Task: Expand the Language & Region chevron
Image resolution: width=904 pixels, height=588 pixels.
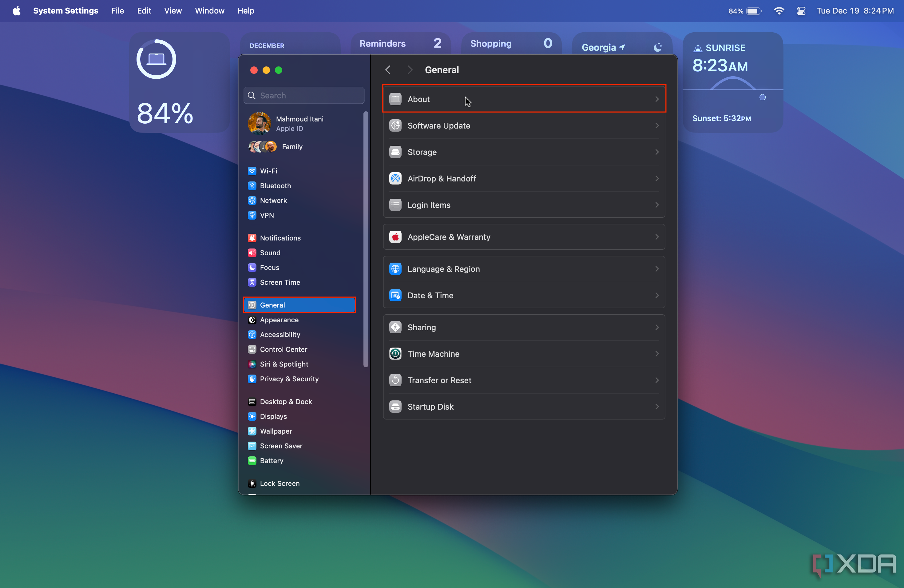Action: (657, 269)
